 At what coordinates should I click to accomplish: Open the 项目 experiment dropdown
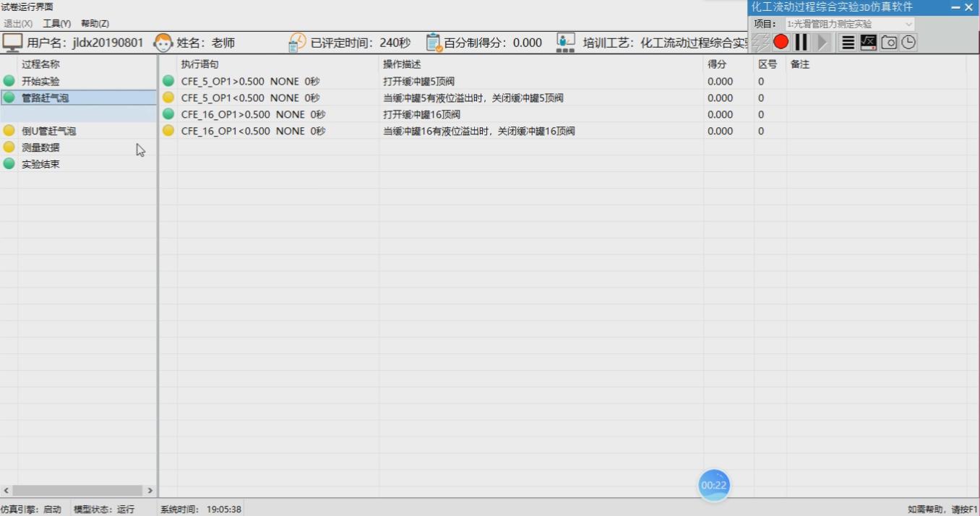pyautogui.click(x=850, y=24)
